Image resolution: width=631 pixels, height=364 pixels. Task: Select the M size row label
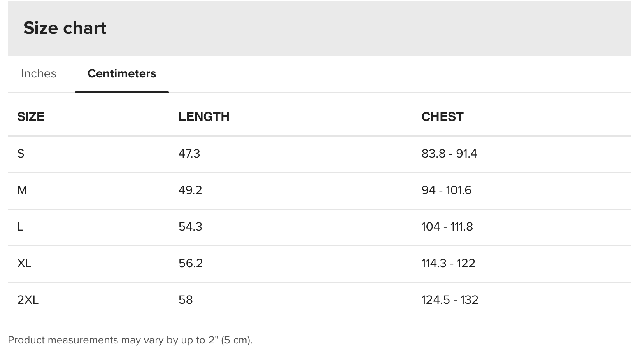(x=22, y=190)
